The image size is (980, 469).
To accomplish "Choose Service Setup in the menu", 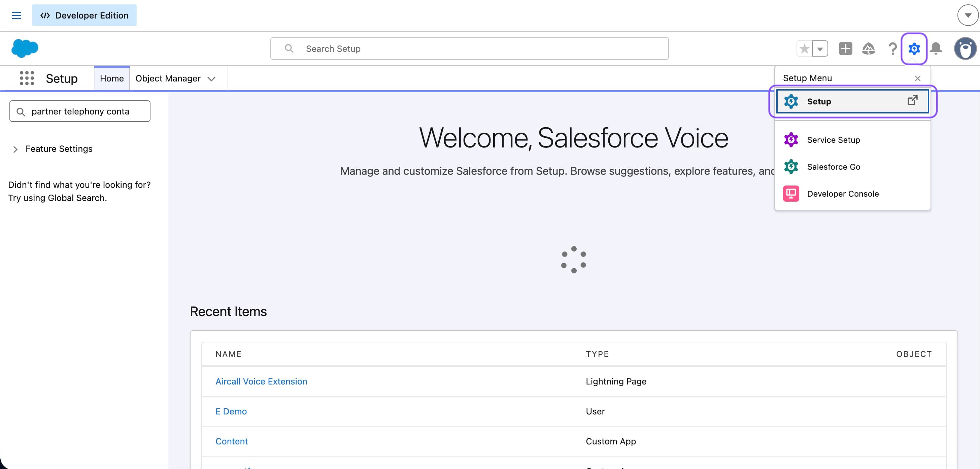I will point(852,140).
